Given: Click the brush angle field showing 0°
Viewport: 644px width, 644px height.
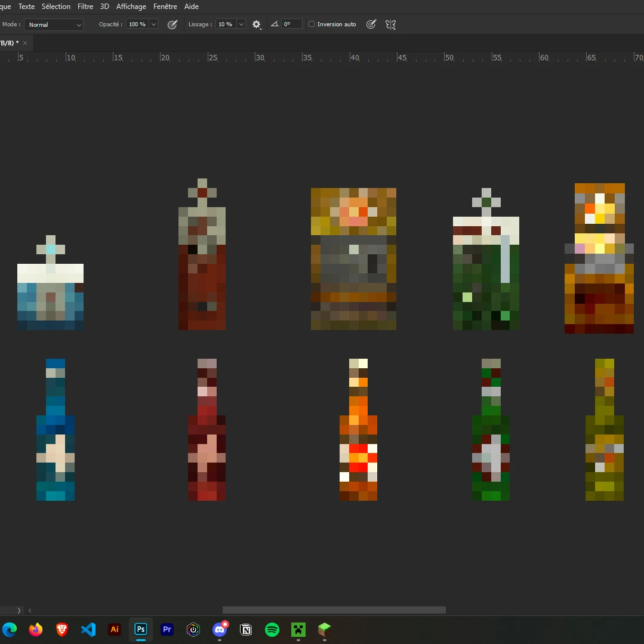Looking at the screenshot, I should 292,24.
